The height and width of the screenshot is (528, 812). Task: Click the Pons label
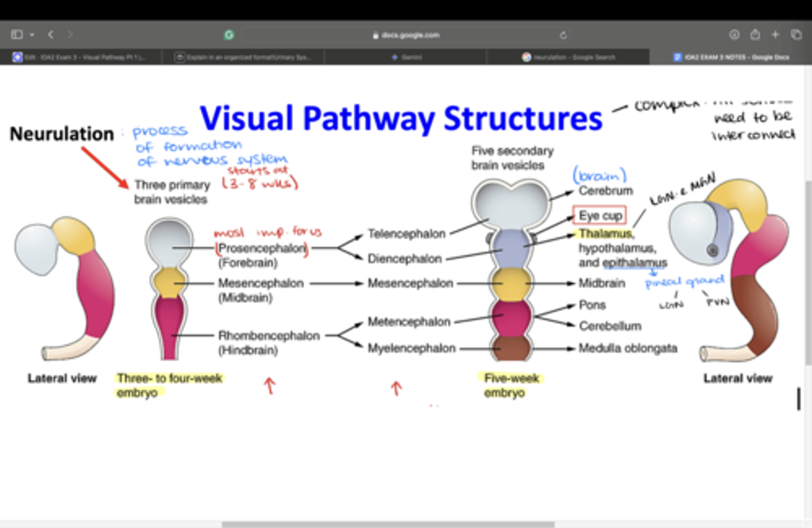[x=592, y=305]
